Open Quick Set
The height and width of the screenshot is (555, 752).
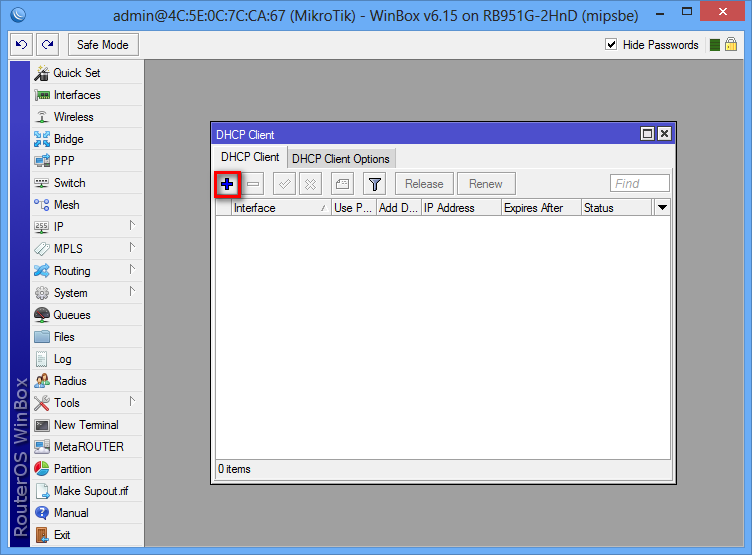(87, 73)
